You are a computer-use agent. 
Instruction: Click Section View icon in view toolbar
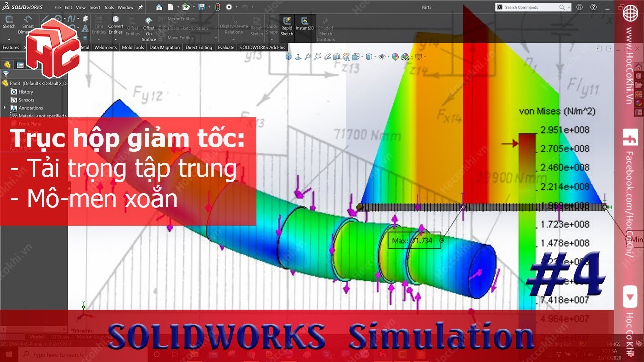pyautogui.click(x=338, y=57)
